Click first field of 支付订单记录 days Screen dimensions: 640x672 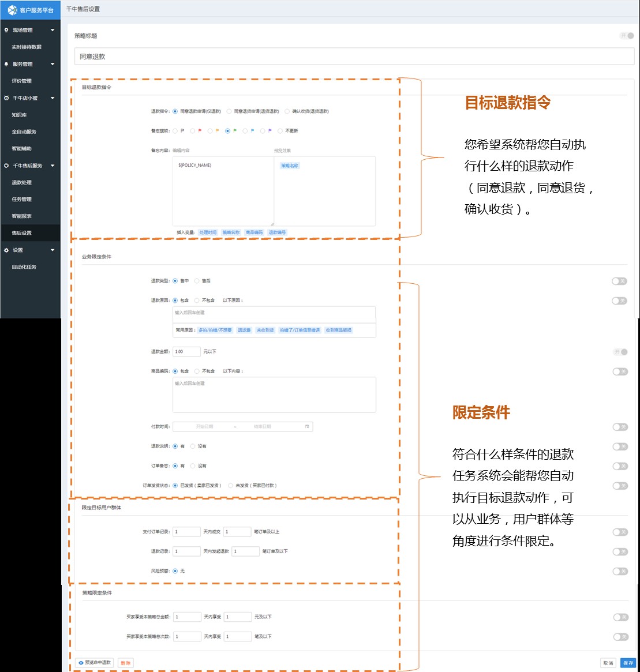click(186, 532)
